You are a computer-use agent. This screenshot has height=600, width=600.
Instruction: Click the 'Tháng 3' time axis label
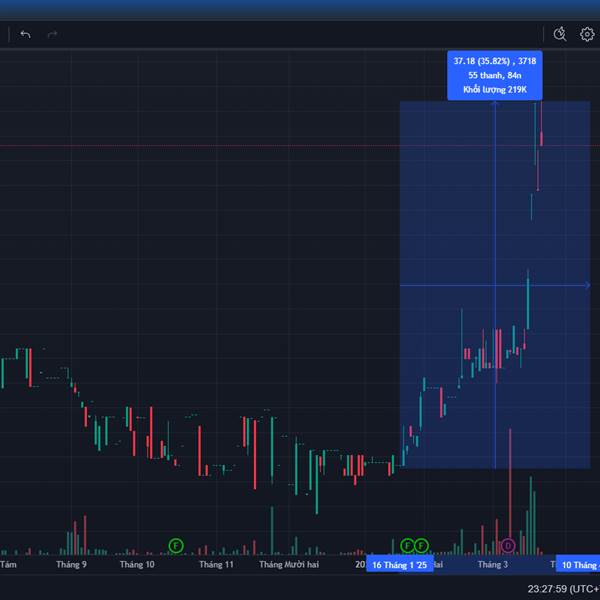point(493,564)
